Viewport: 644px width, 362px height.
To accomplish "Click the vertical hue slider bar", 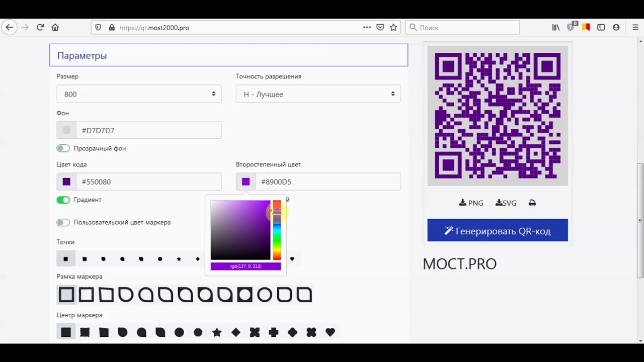I will [277, 230].
